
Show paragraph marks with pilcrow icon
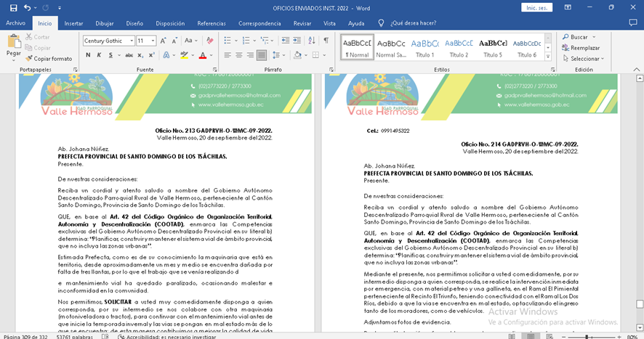click(x=326, y=41)
